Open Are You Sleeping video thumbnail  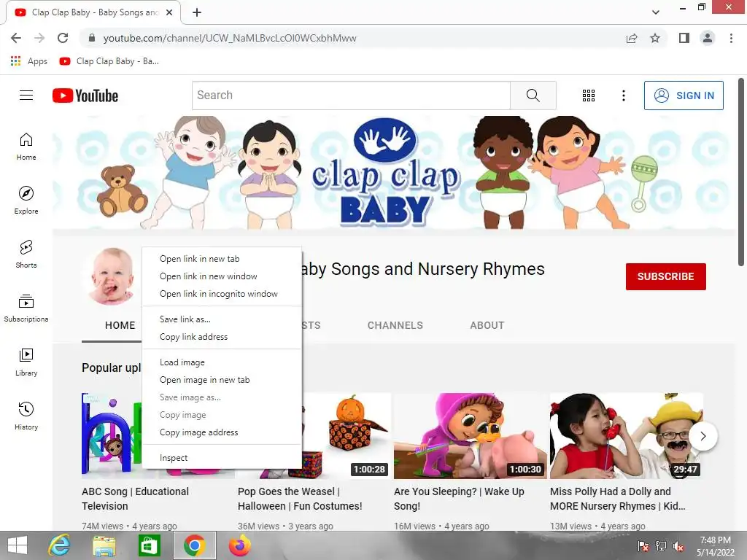click(471, 436)
